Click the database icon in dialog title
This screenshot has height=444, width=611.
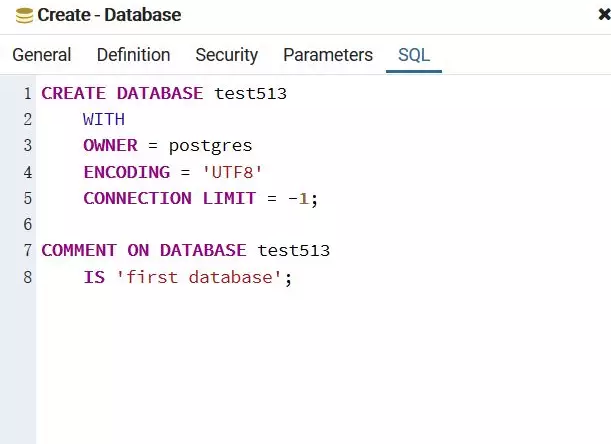24,16
